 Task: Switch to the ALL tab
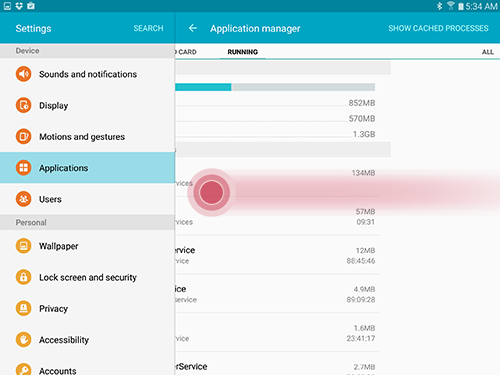(x=488, y=52)
